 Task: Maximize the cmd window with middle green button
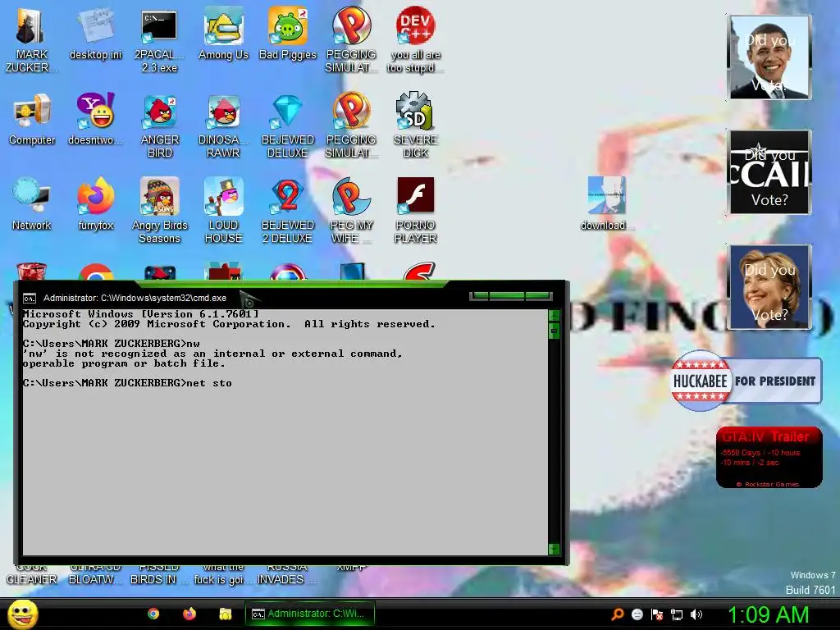(507, 295)
